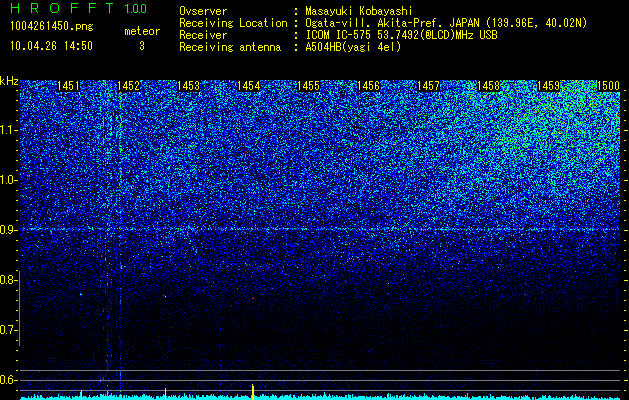629x400 pixels.
Task: Click the 1.1 kHz frequency label
Action: tap(9, 130)
